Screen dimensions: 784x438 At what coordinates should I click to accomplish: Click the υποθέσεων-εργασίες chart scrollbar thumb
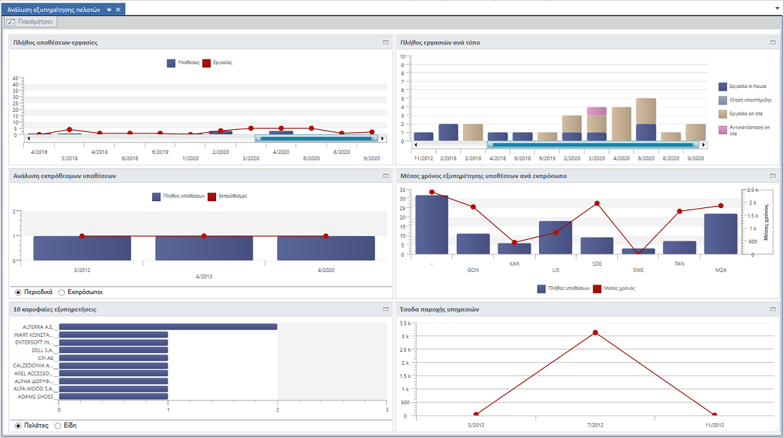tap(316, 138)
